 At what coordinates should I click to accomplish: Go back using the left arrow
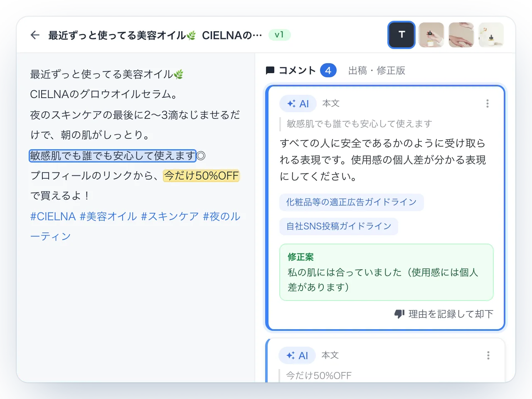(35, 35)
